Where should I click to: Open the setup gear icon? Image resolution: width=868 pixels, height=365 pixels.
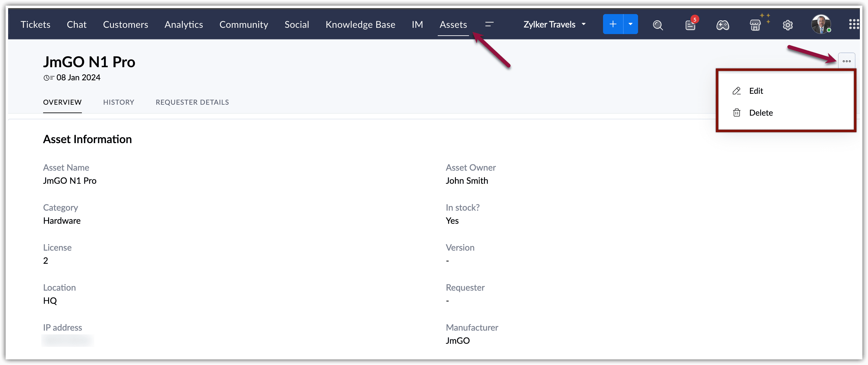coord(787,25)
